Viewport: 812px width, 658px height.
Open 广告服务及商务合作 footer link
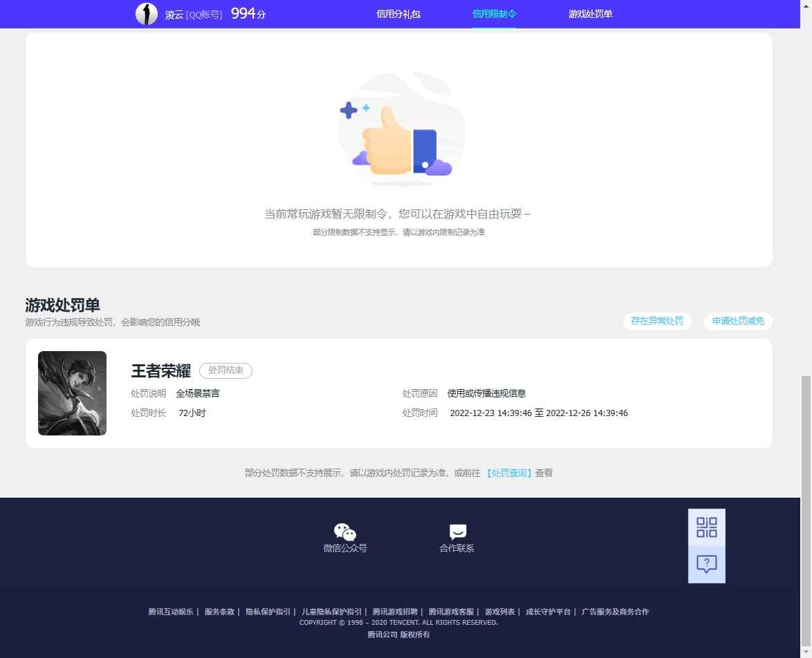615,612
